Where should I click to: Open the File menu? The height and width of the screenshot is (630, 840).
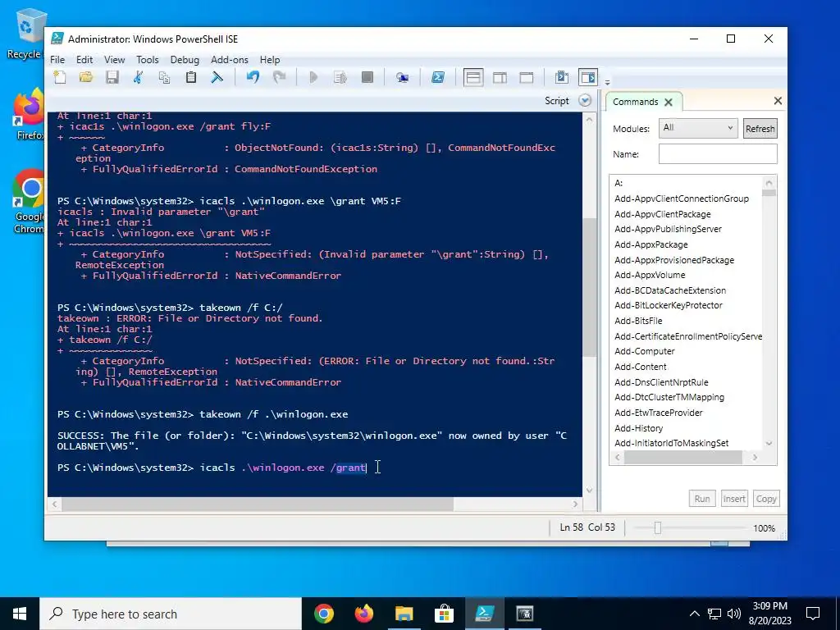[x=57, y=59]
